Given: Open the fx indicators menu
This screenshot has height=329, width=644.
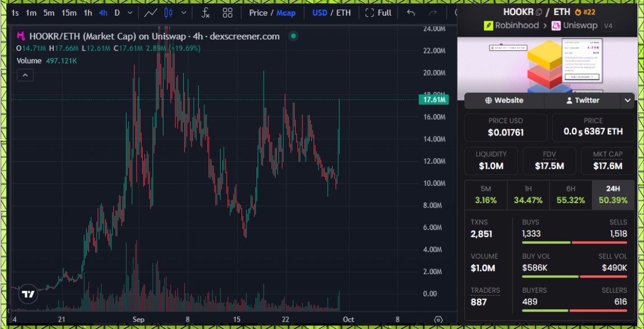Looking at the screenshot, I should click(206, 13).
